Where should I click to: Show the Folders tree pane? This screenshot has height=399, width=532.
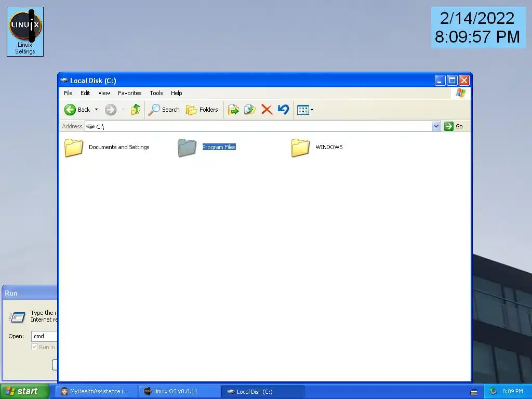pyautogui.click(x=202, y=110)
